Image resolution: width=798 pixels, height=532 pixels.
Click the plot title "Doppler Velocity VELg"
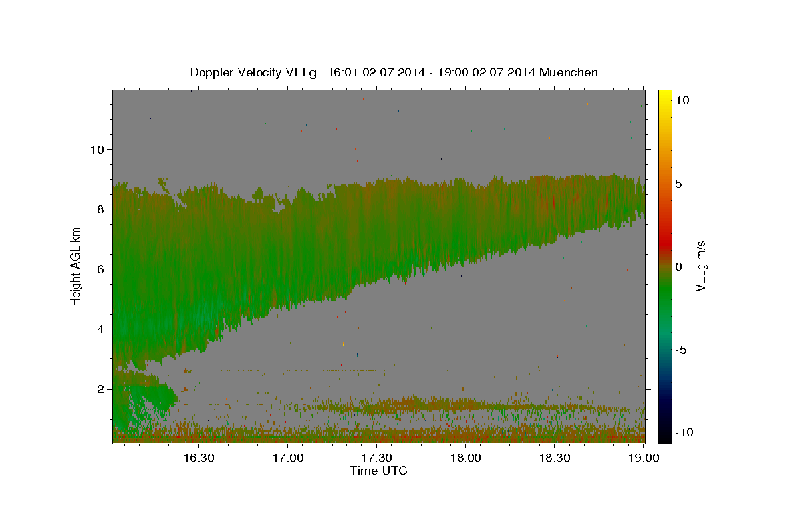[x=255, y=72]
